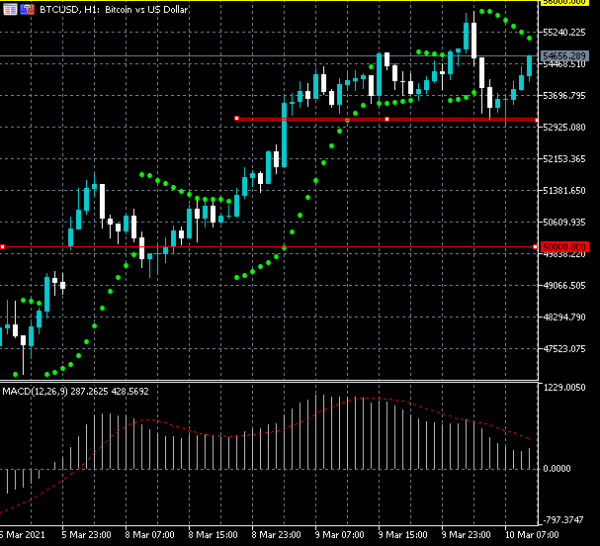The height and width of the screenshot is (546, 600).
Task: Click the 50609.935 price scale label
Action: (x=564, y=222)
